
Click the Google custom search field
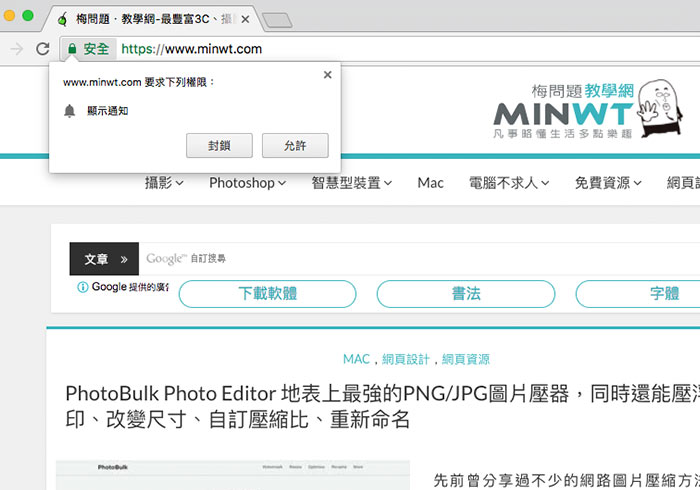click(420, 259)
